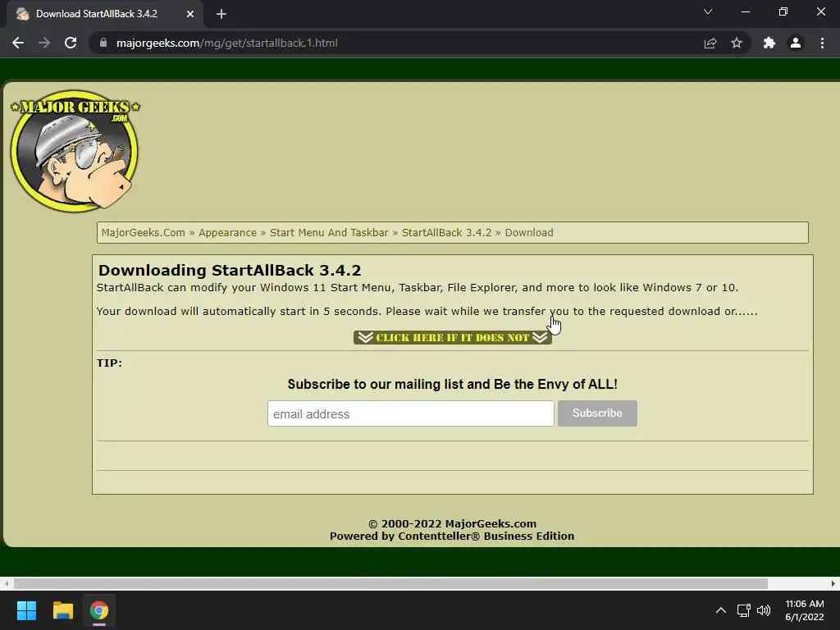Viewport: 840px width, 630px height.
Task: Click the address bar URL
Action: (x=227, y=43)
